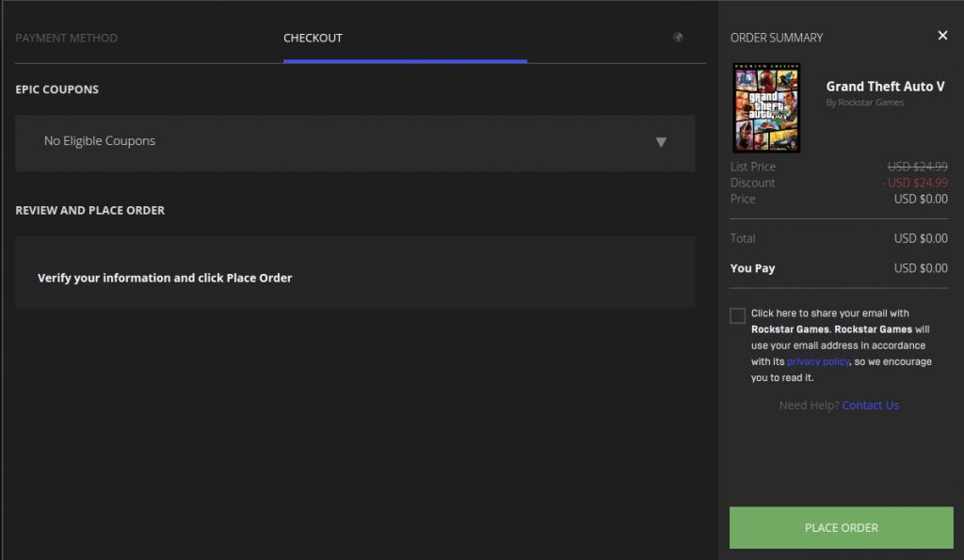Enable sharing your email with Rockstar Games
Image resolution: width=964 pixels, height=560 pixels.
point(737,315)
